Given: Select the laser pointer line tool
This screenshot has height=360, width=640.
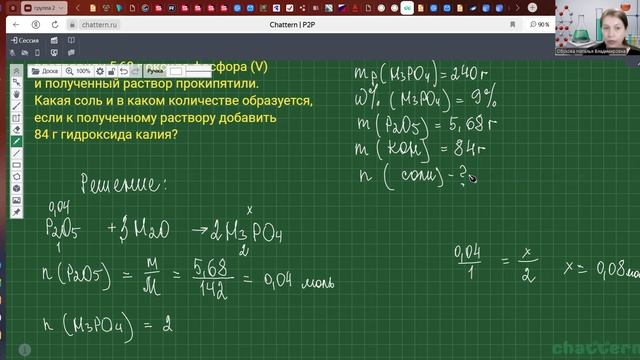Looking at the screenshot, I should click(x=16, y=106).
